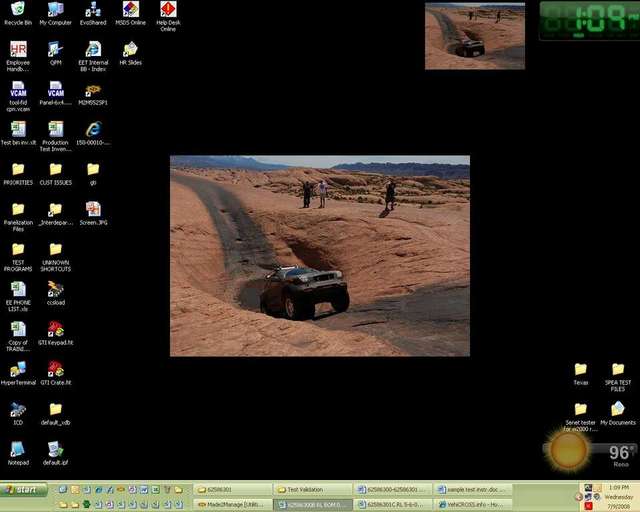Select the QPM desktop shortcut
This screenshot has height=512, width=640.
coord(56,53)
